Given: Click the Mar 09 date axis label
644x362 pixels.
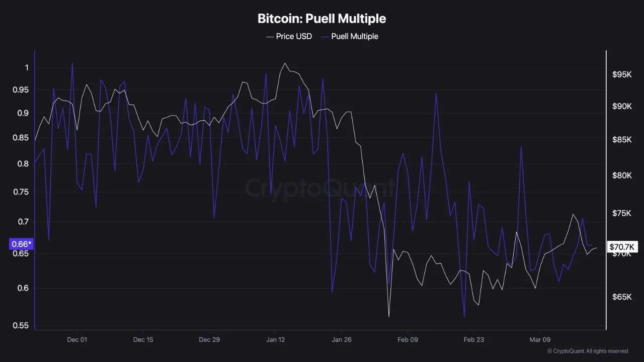Looking at the screenshot, I should point(540,339).
